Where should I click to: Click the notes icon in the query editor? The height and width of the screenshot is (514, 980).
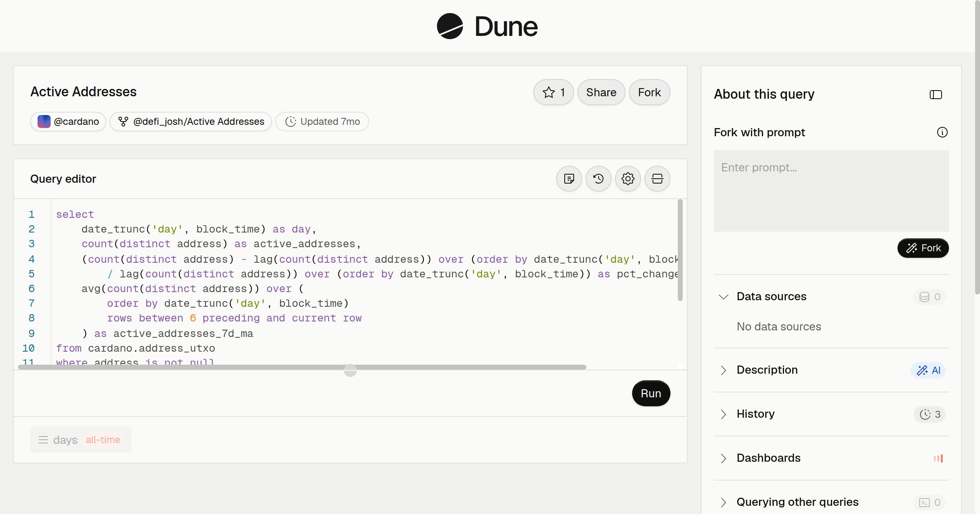click(569, 179)
